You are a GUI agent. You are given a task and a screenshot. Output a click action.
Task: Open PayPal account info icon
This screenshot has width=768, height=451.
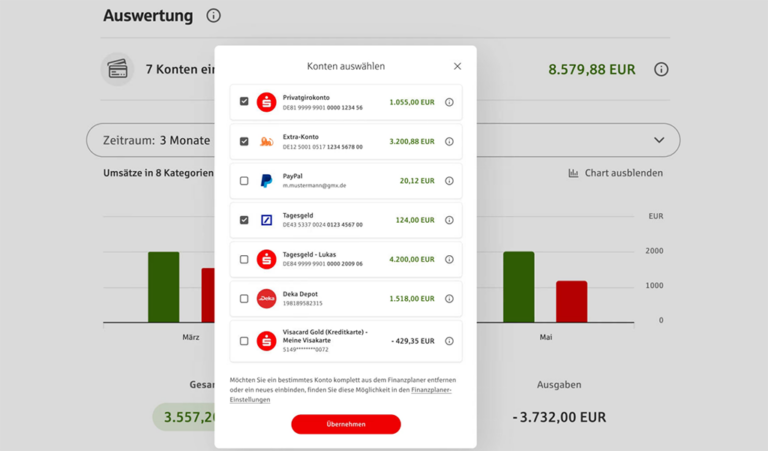click(449, 181)
